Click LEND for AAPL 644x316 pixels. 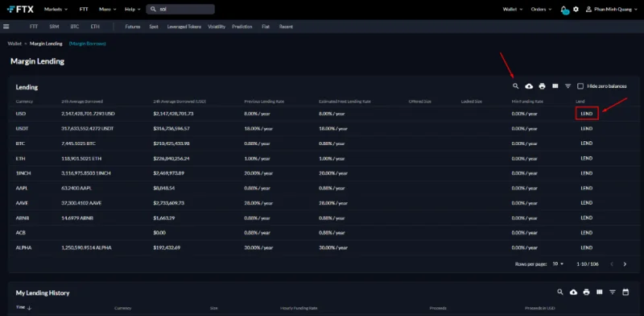tap(587, 188)
